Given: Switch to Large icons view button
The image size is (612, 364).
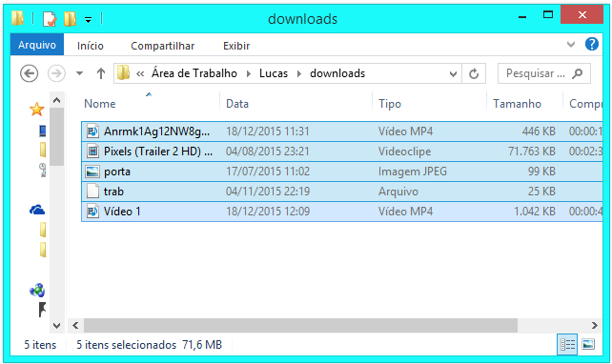Looking at the screenshot, I should click(588, 345).
